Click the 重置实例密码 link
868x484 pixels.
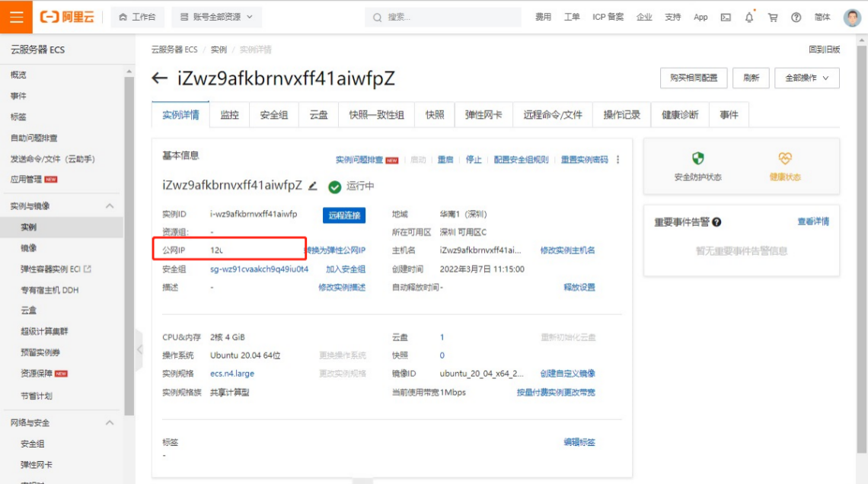click(x=584, y=160)
